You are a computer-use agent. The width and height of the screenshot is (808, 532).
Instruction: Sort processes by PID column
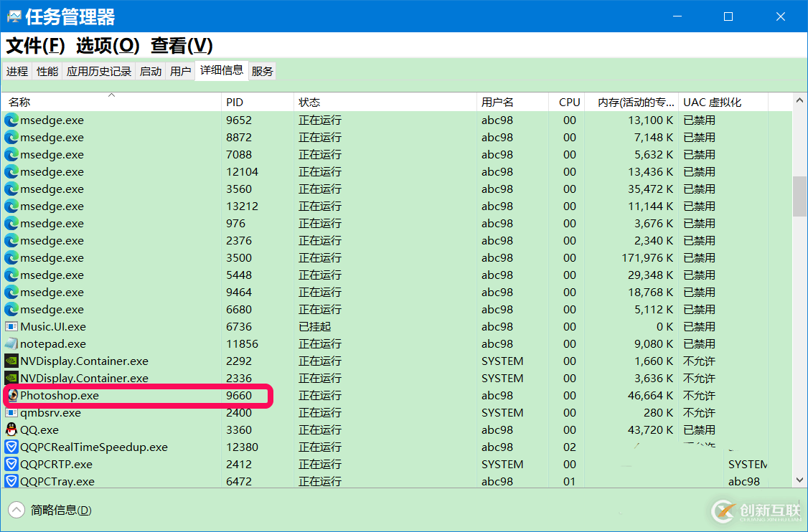(x=235, y=103)
